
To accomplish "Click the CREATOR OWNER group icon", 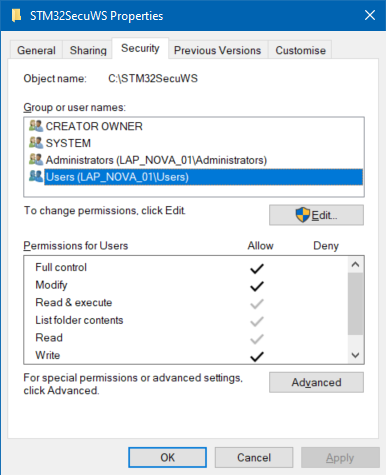I will [36, 126].
